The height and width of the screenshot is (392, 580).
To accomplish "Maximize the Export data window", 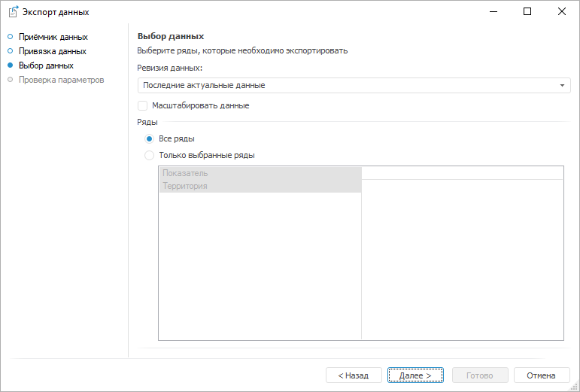I will (x=527, y=12).
